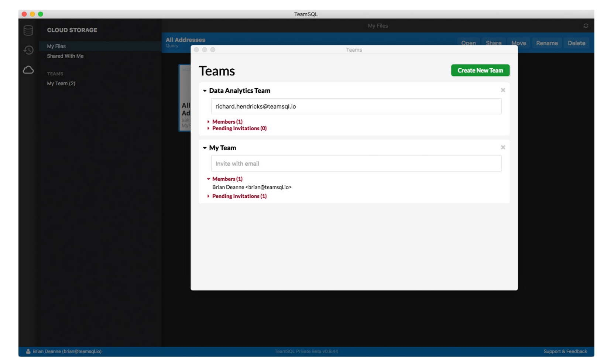Expand Members (1) under Data Analytics Team
Viewport: 604px width, 364px height.
[225, 121]
